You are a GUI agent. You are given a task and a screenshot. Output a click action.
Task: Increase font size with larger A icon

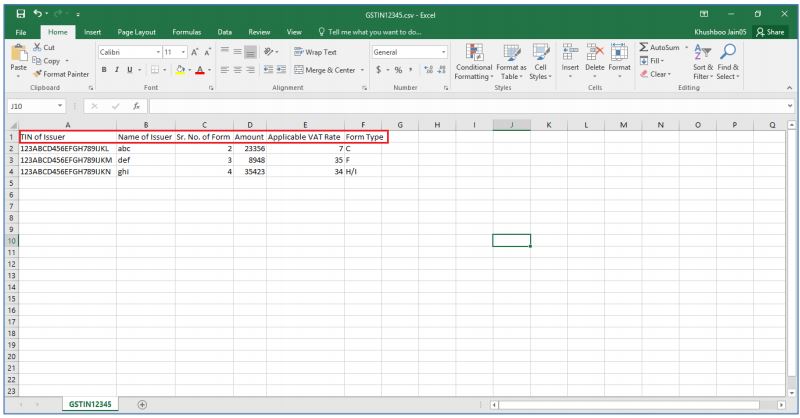(x=195, y=52)
